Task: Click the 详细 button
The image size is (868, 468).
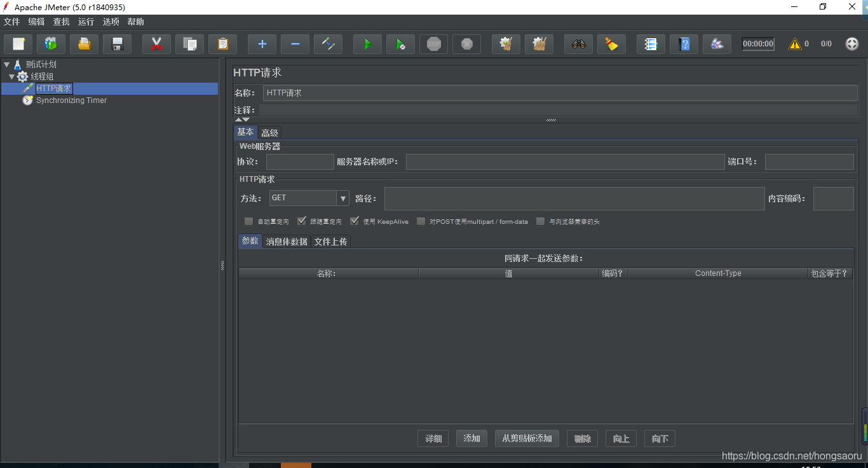Action: [433, 439]
